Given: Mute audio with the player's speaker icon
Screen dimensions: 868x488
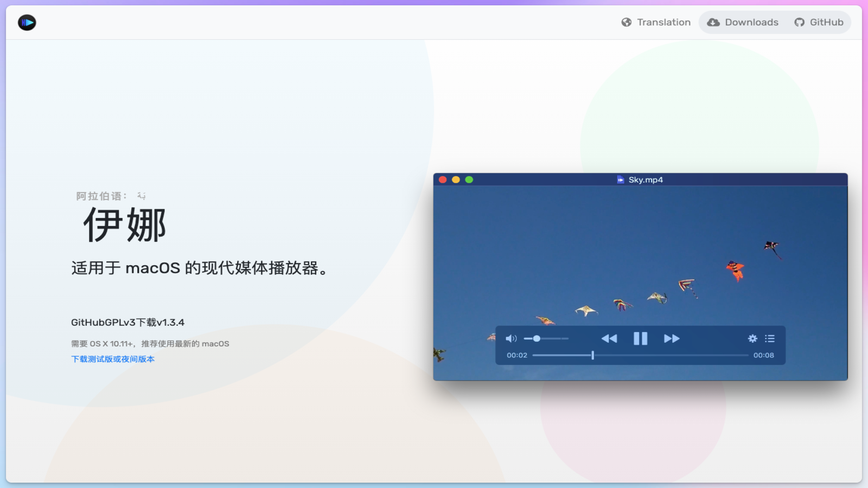Looking at the screenshot, I should coord(510,339).
